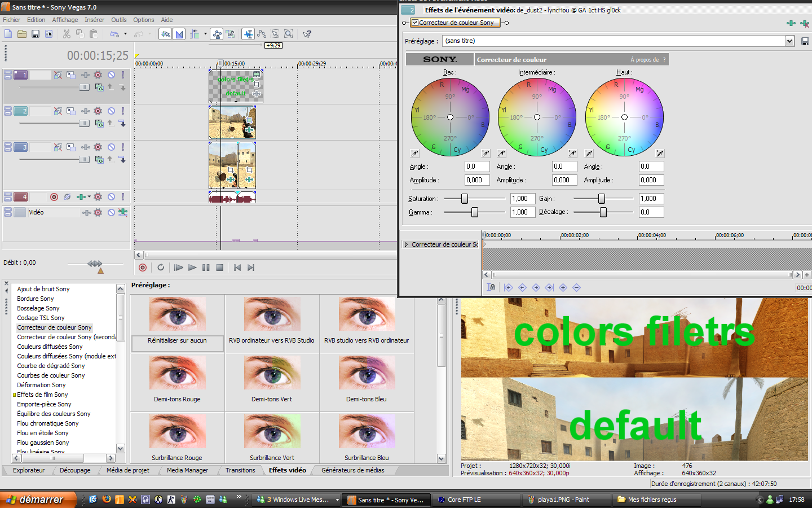The image size is (812, 508).
Task: Minimize track 1 height
Action: (x=7, y=72)
